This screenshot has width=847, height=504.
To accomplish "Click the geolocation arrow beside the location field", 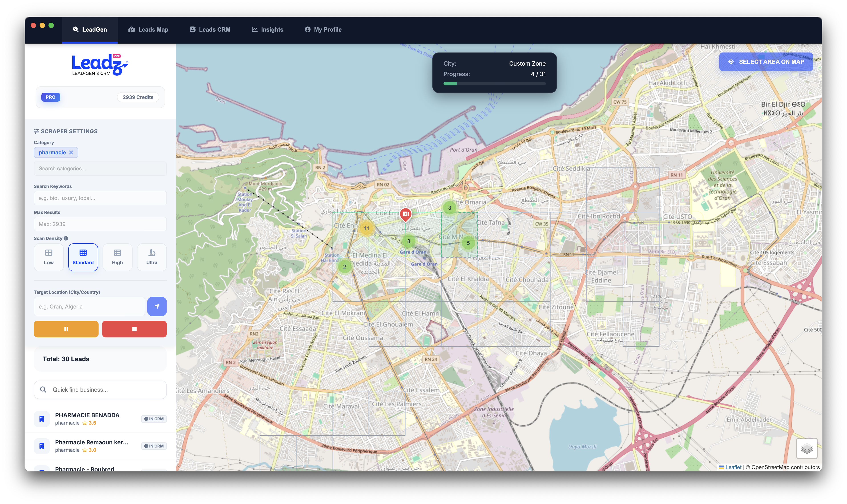I will pyautogui.click(x=157, y=306).
